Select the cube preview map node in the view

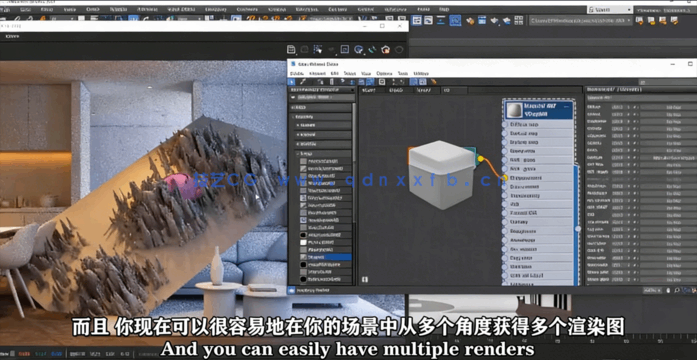point(441,175)
